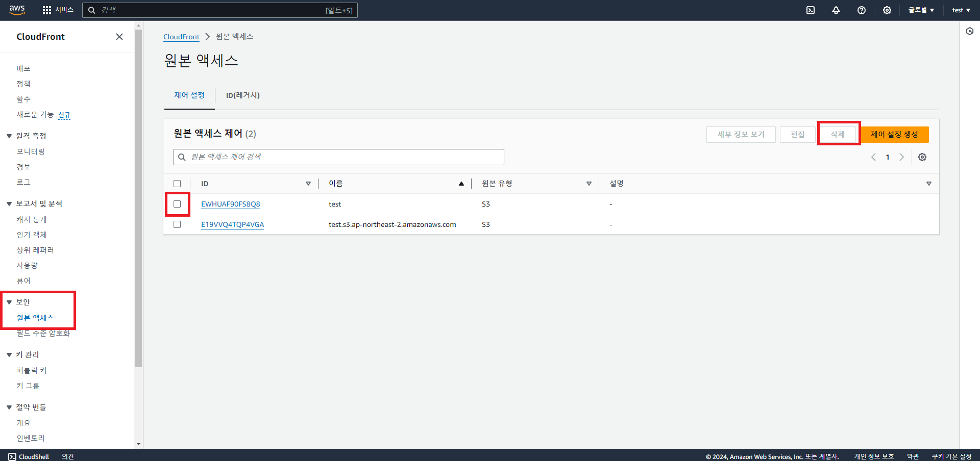Click the search magnifier in top search bar

(92, 10)
